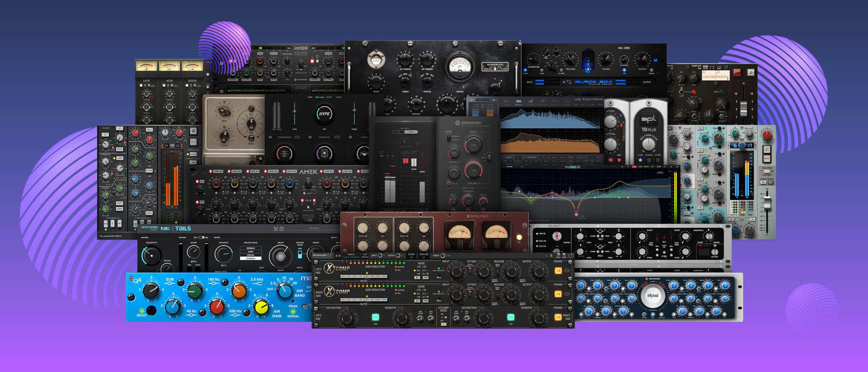Click the next-preset arrow on the KiveAudio bar
868x372 pixels.
point(340,256)
